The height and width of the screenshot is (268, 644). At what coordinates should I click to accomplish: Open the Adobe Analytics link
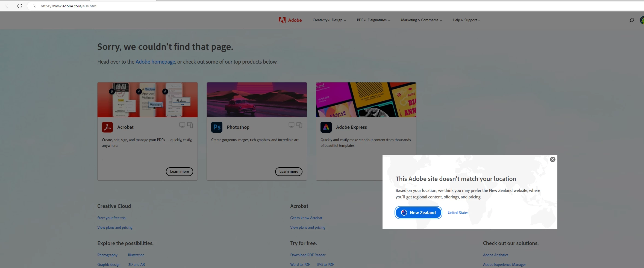496,255
